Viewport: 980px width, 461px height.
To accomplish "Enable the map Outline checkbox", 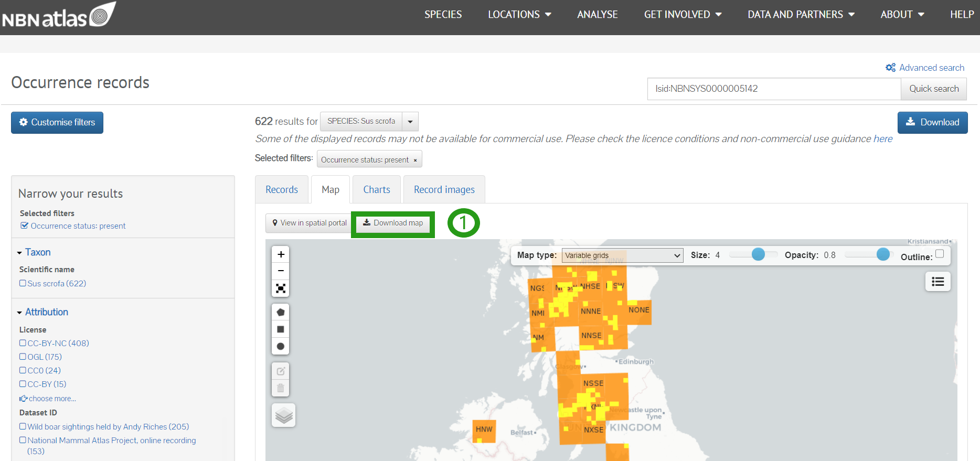I will tap(940, 254).
